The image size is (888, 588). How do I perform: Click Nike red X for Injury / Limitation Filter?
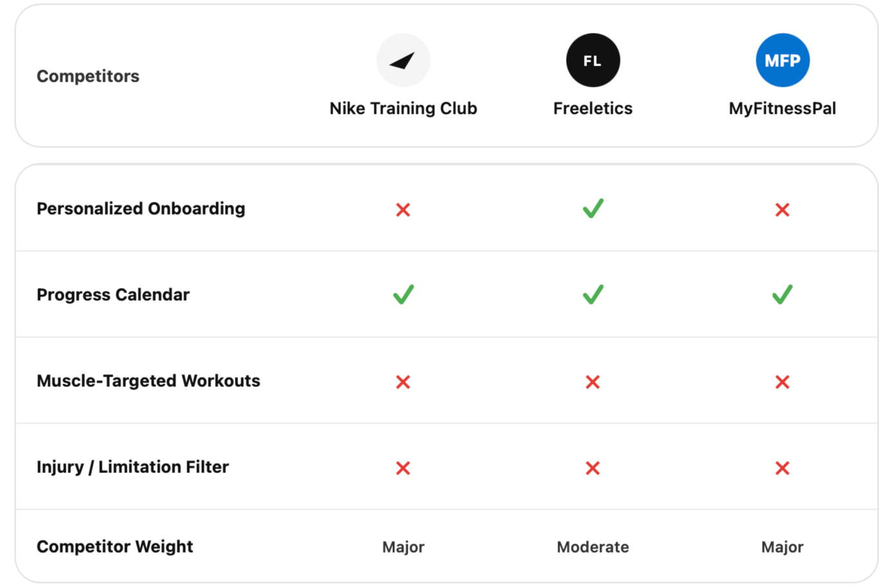tap(403, 468)
